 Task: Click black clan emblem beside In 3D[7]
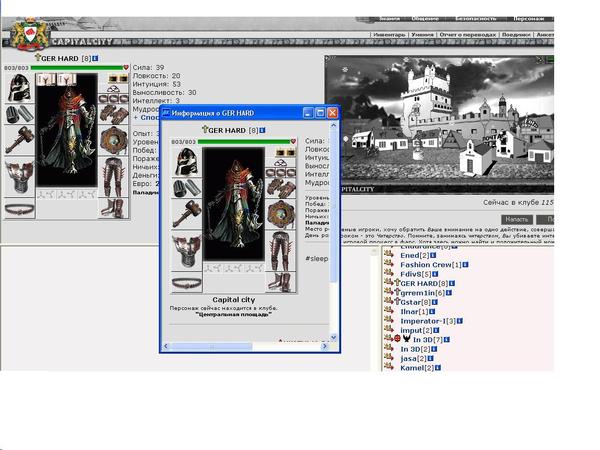(x=406, y=339)
